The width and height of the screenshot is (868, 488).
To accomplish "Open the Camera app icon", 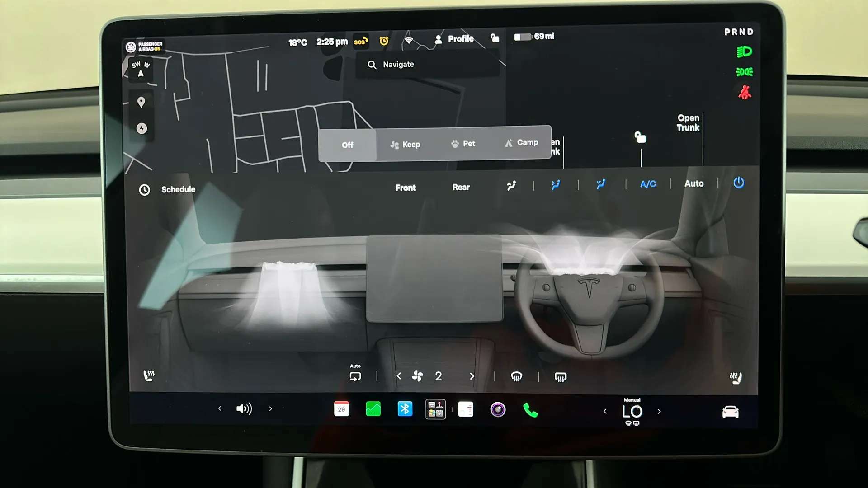I will tap(498, 410).
